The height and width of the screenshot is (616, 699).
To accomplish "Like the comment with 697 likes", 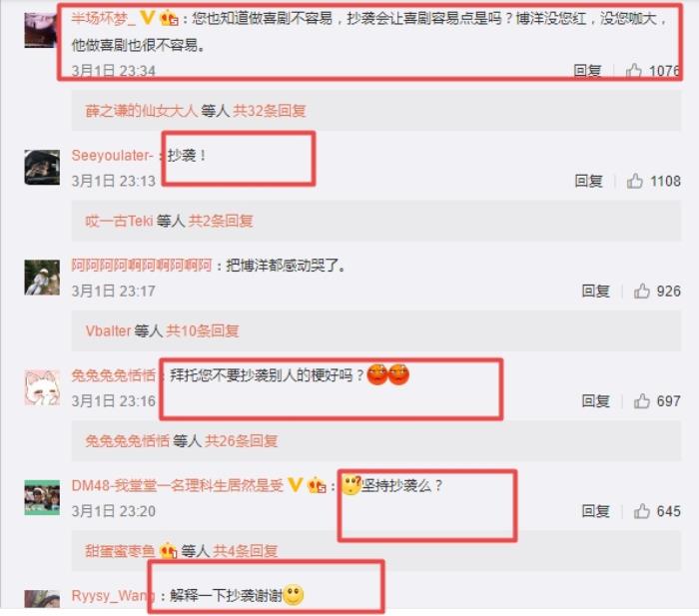I will click(642, 401).
